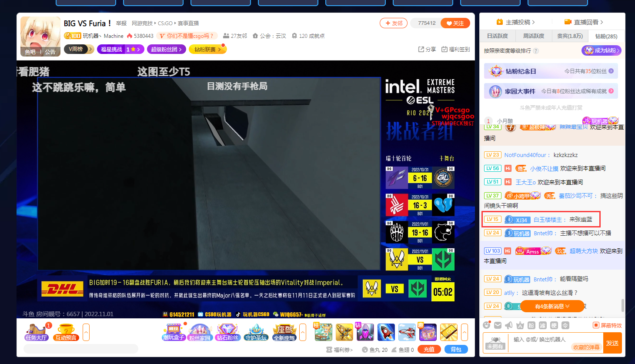Expand the V周榜 weekly ranking arrow
Viewport: 635px width, 364px height.
tap(90, 49)
